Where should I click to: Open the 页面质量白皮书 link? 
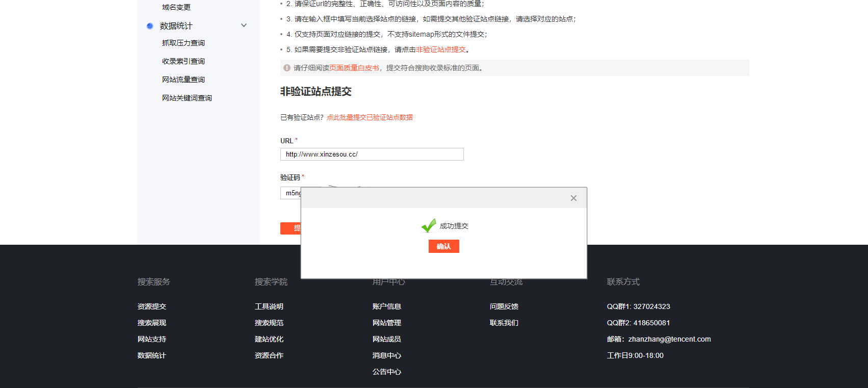[x=354, y=68]
